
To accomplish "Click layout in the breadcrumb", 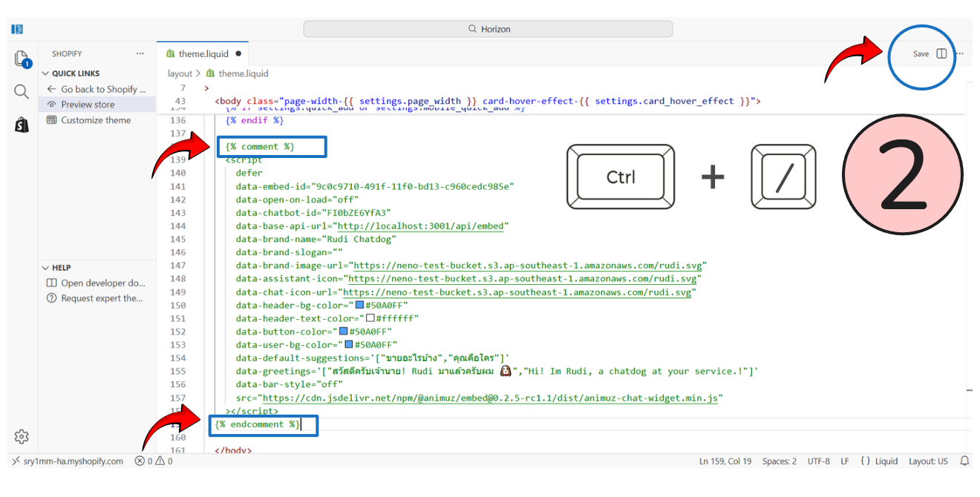I will pos(180,73).
